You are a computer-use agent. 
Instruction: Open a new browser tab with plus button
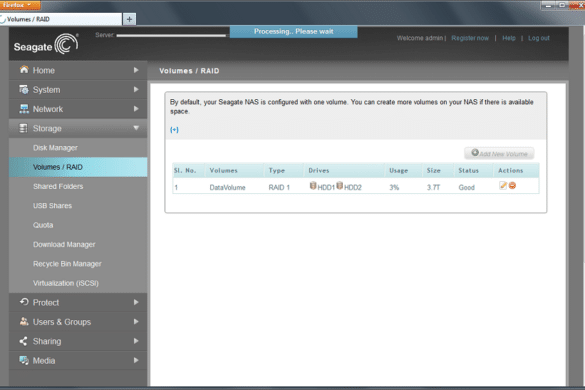coord(129,19)
